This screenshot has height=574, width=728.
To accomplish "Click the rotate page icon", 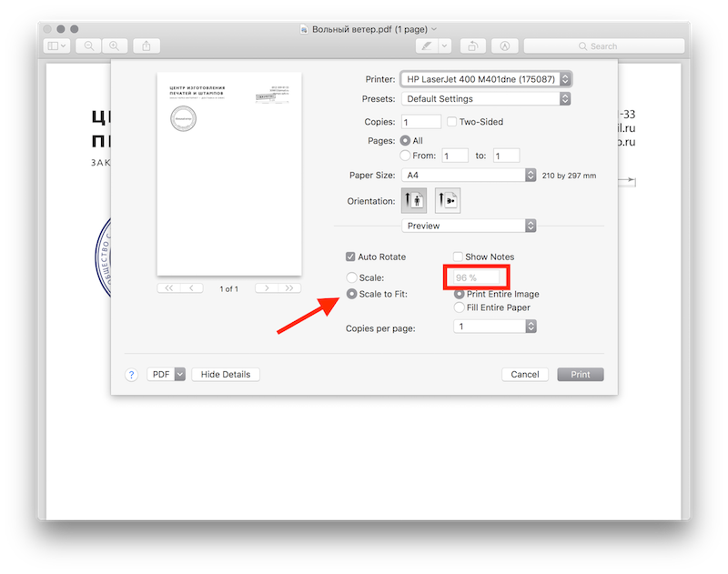I will 473,45.
